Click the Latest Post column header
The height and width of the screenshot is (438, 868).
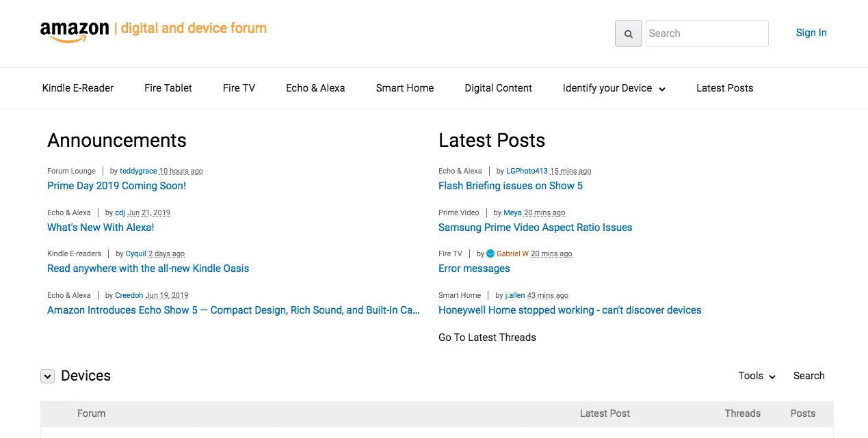605,413
